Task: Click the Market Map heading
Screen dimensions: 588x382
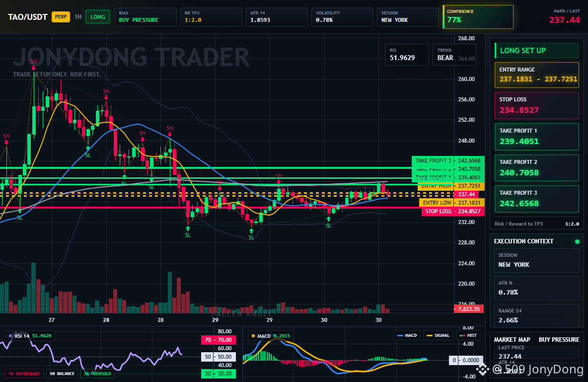Action: point(512,340)
